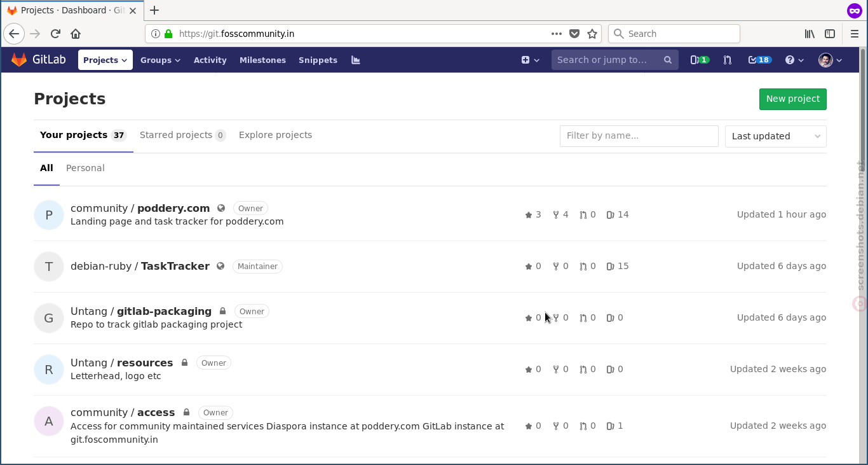The width and height of the screenshot is (868, 465).
Task: Open the merge requests navbar icon
Action: tap(728, 60)
